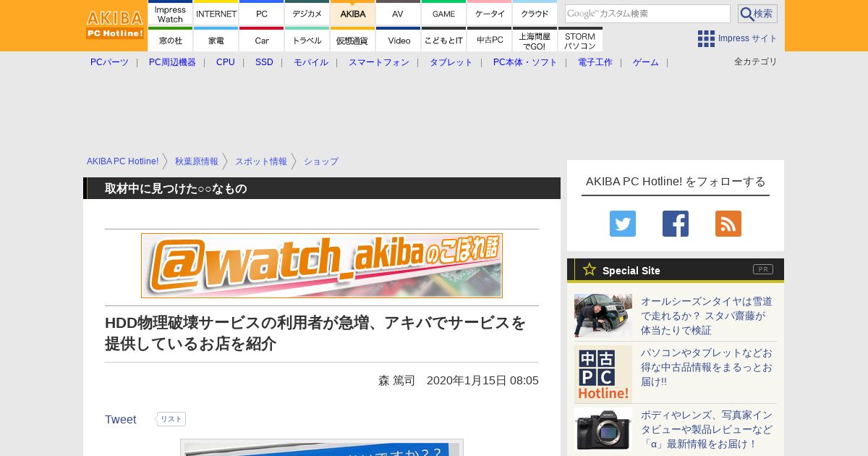The height and width of the screenshot is (456, 868).
Task: Open the ケータイ tab
Action: [489, 12]
